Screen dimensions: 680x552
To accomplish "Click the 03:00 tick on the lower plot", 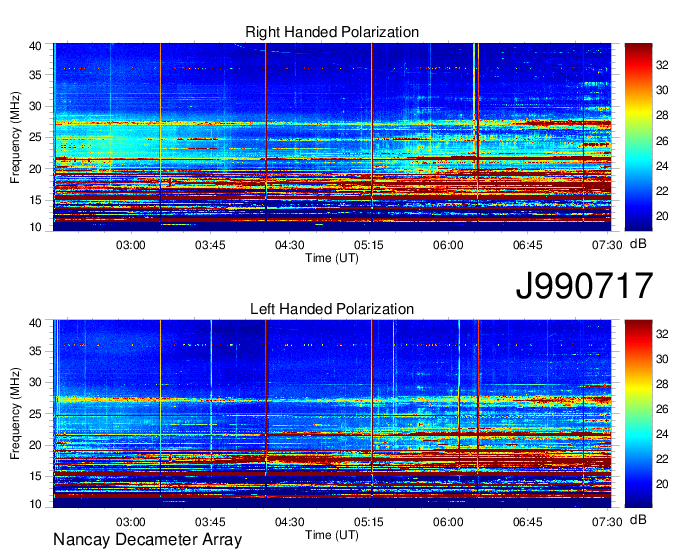I will pyautogui.click(x=131, y=522).
